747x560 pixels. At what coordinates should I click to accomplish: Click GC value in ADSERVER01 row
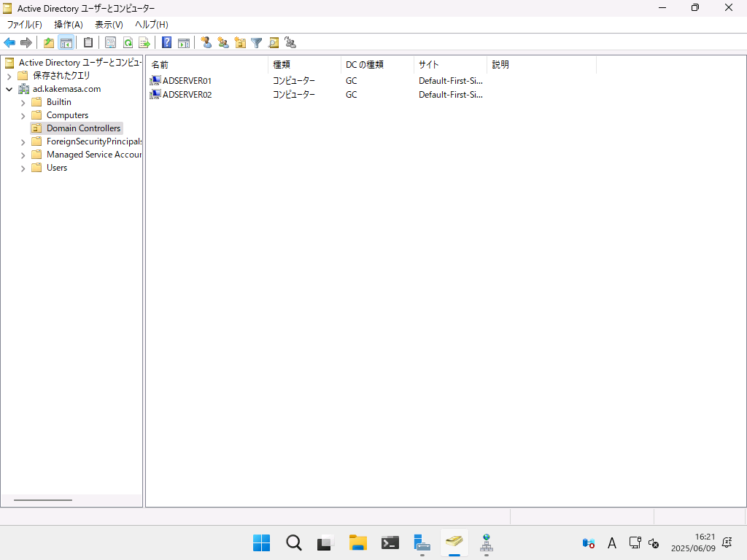pos(352,81)
